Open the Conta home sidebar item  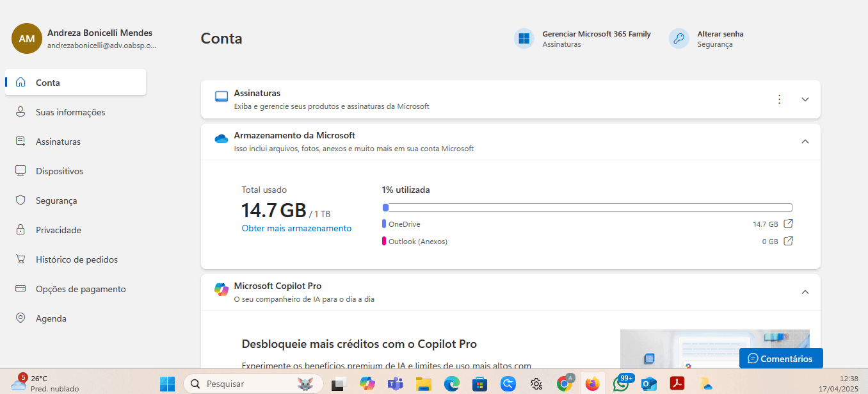pyautogui.click(x=76, y=83)
